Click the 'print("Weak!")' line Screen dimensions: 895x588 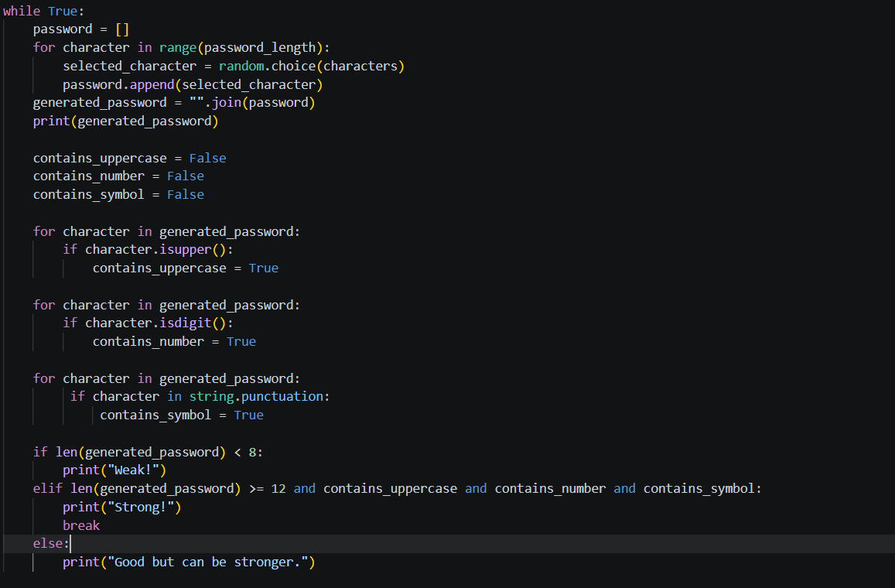pyautogui.click(x=114, y=470)
